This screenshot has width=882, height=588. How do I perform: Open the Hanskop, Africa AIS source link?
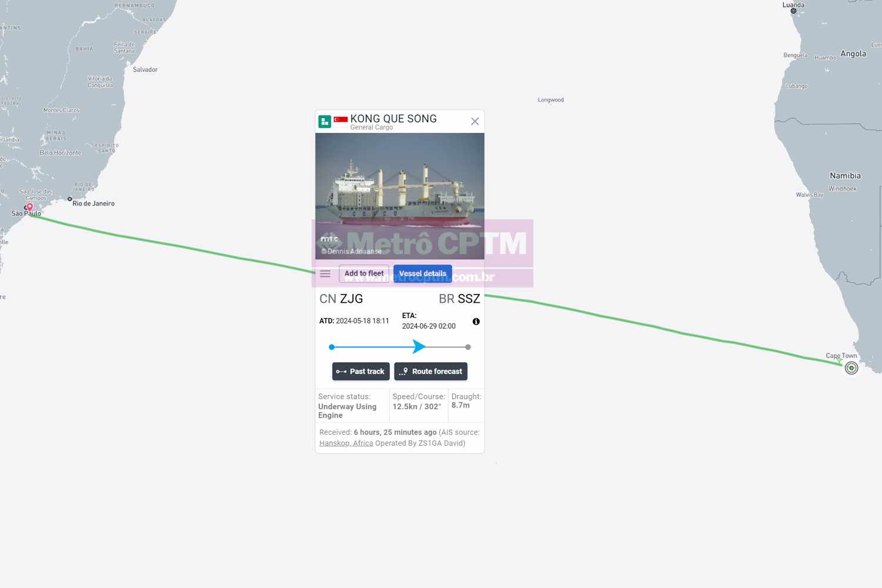[346, 443]
